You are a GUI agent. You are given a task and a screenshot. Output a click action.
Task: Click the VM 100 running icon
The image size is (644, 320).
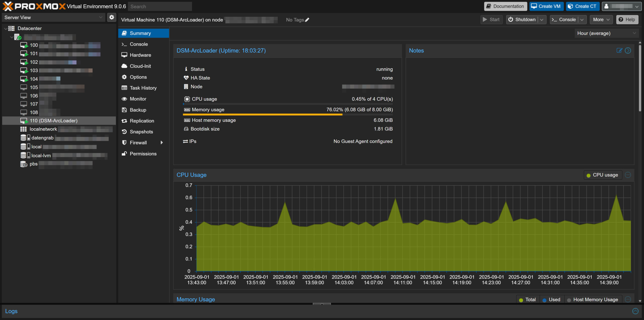[x=24, y=45]
